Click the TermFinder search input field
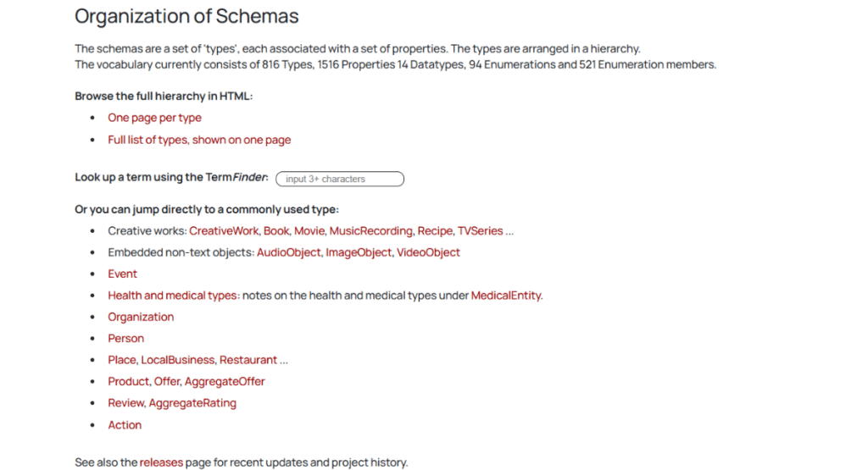This screenshot has height=470, width=868. click(x=340, y=179)
